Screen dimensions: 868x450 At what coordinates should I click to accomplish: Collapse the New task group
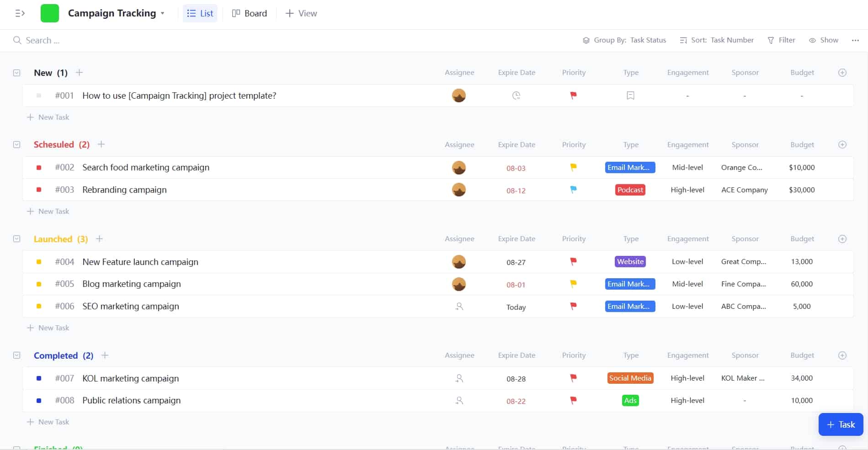tap(16, 73)
